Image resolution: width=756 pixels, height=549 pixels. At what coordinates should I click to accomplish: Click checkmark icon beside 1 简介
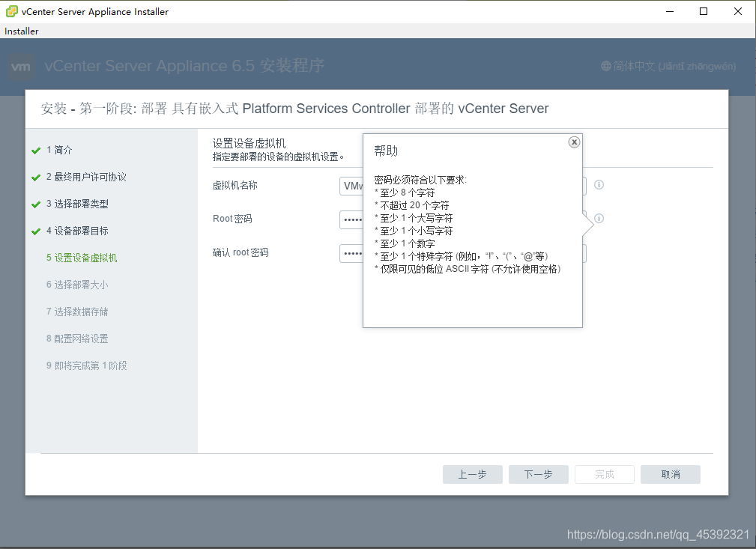point(36,151)
